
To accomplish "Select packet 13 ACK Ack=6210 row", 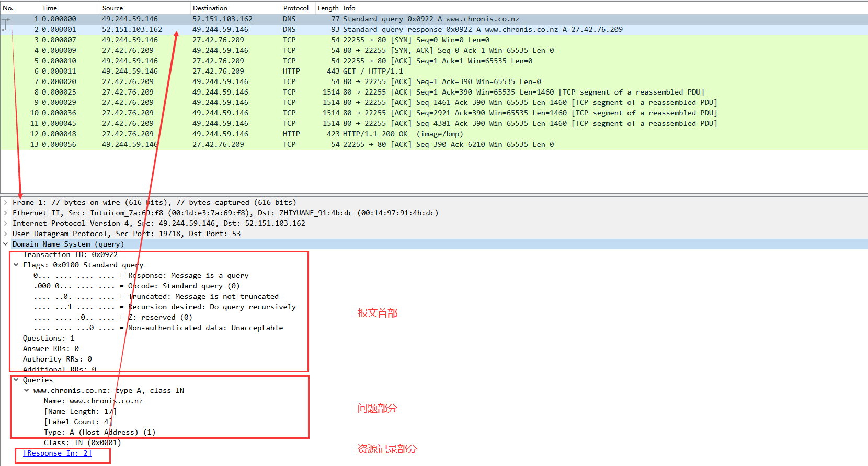I will coord(434,144).
